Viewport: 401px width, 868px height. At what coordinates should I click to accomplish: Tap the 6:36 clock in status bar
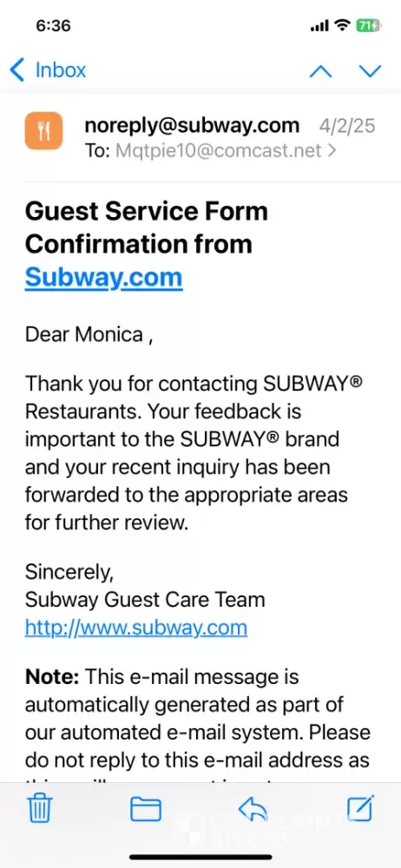[x=53, y=25]
